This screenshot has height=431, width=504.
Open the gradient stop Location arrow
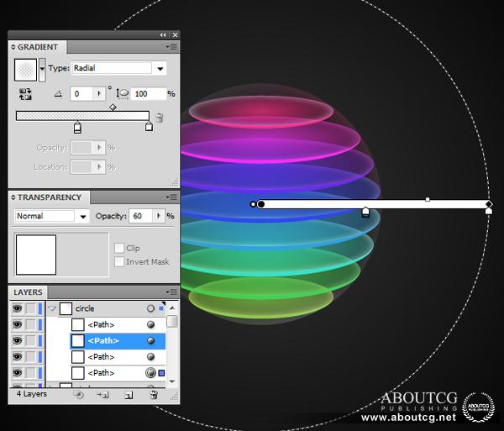[x=99, y=167]
